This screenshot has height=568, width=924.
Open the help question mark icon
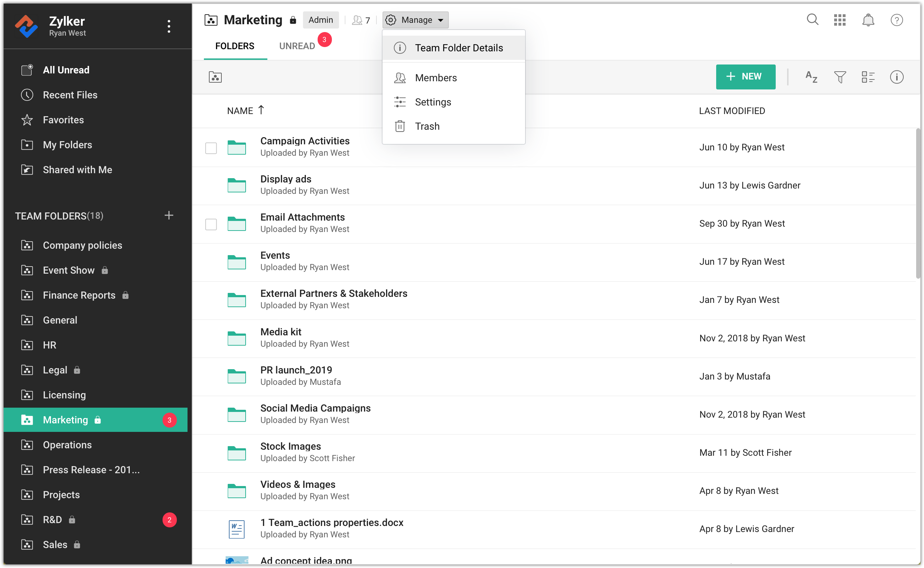click(897, 20)
